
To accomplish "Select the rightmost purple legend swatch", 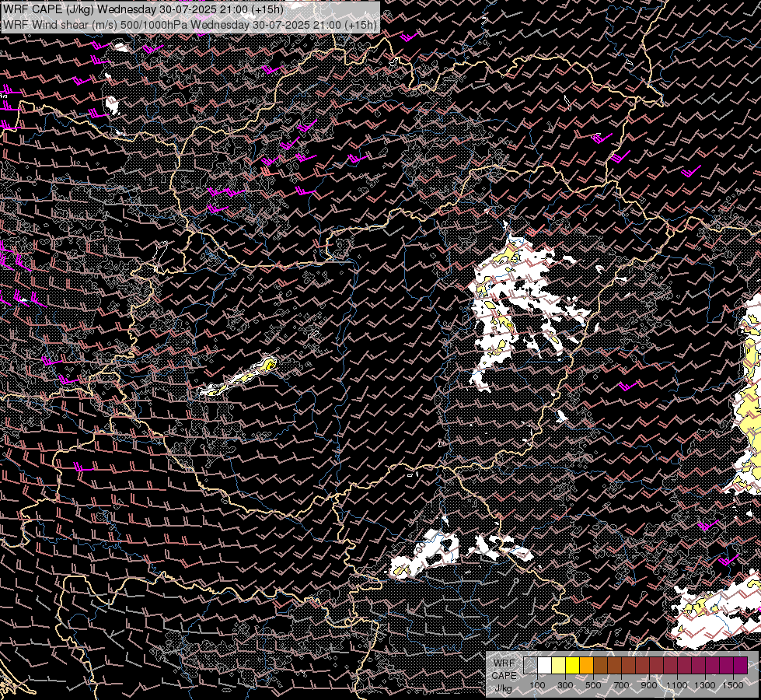I will (x=741, y=665).
